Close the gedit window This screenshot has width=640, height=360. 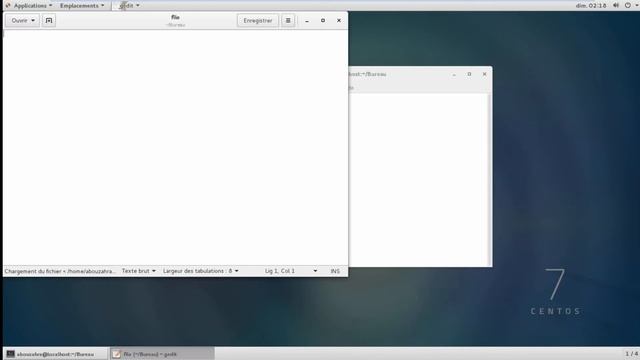click(x=339, y=20)
